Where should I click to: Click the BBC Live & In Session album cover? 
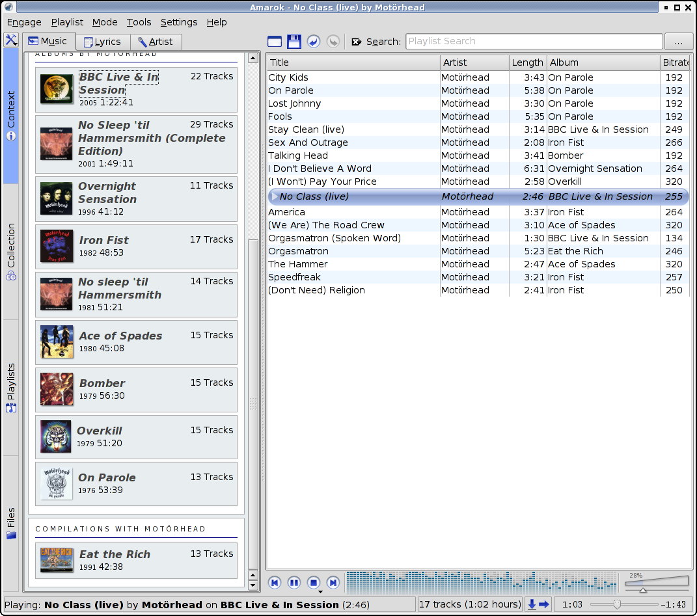click(x=57, y=88)
